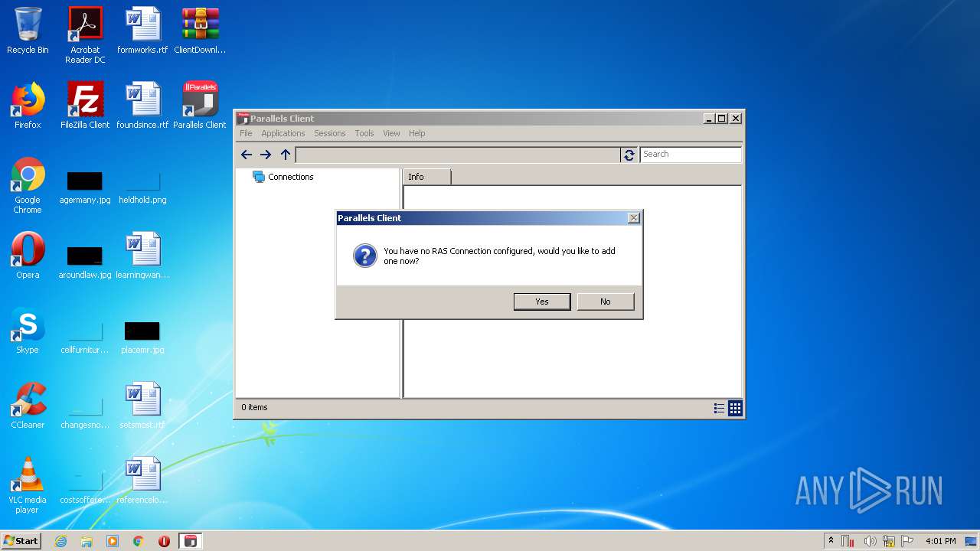Open the Help menu

click(x=416, y=133)
